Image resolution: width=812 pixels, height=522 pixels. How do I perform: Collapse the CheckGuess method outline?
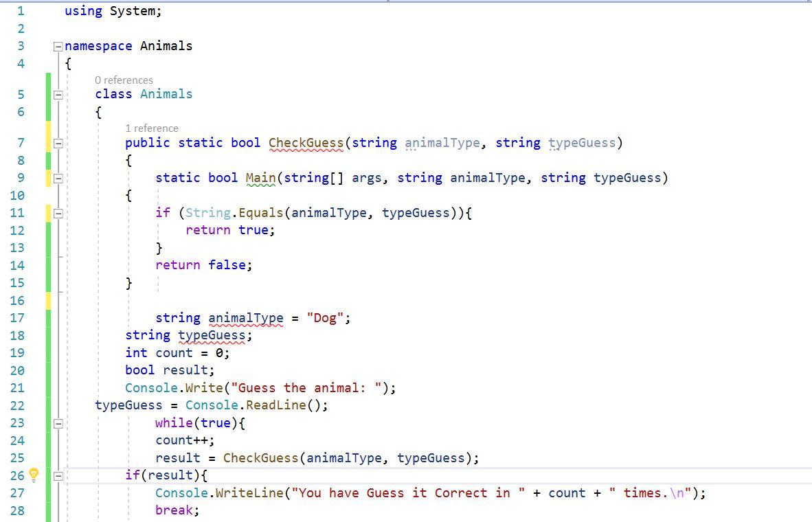pyautogui.click(x=58, y=144)
